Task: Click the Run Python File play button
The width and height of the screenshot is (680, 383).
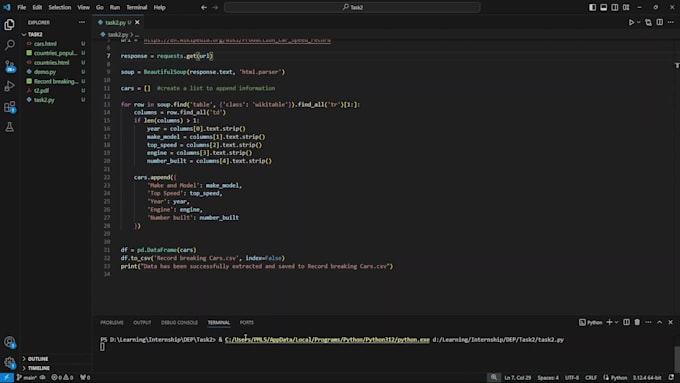Action: tap(631, 23)
